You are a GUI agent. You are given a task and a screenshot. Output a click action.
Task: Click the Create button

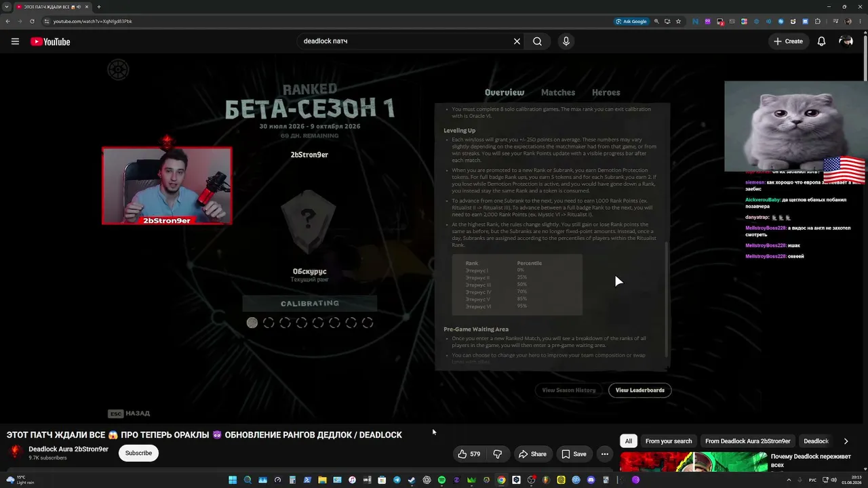[788, 41]
